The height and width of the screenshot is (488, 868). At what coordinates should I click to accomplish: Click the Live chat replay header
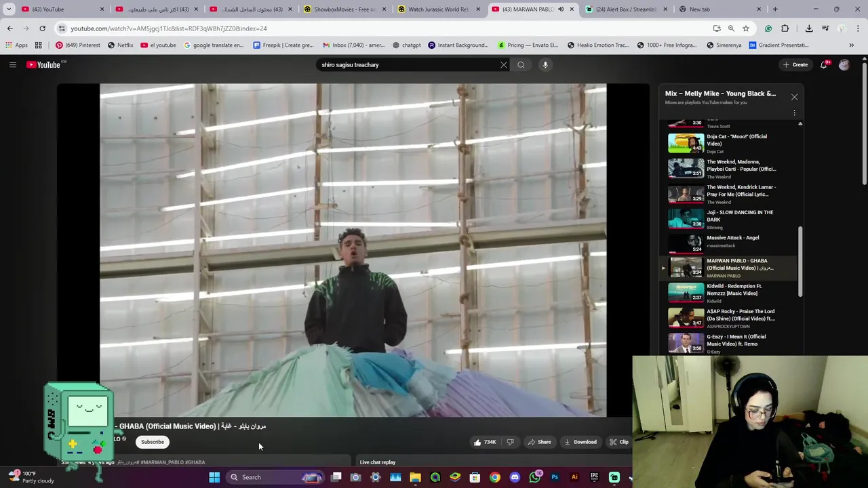tap(378, 462)
